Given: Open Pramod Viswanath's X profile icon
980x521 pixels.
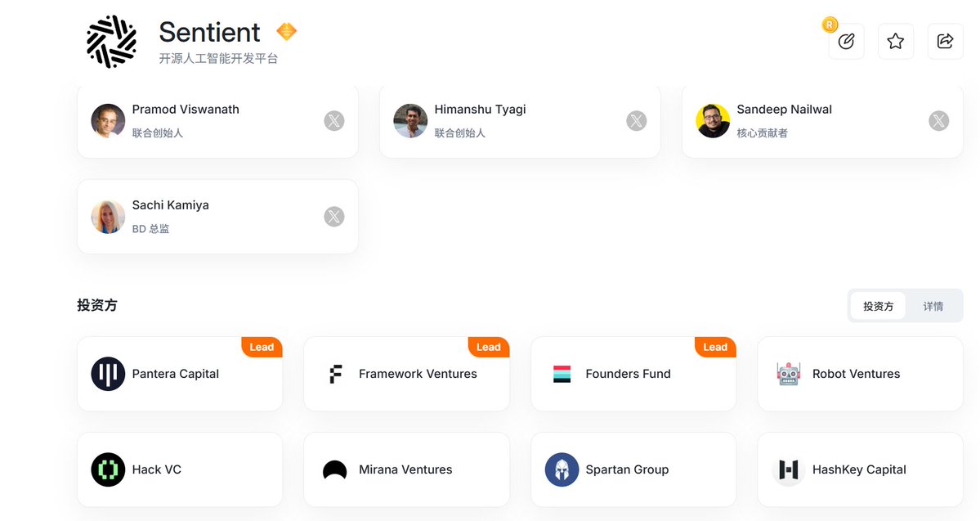Looking at the screenshot, I should (x=334, y=121).
